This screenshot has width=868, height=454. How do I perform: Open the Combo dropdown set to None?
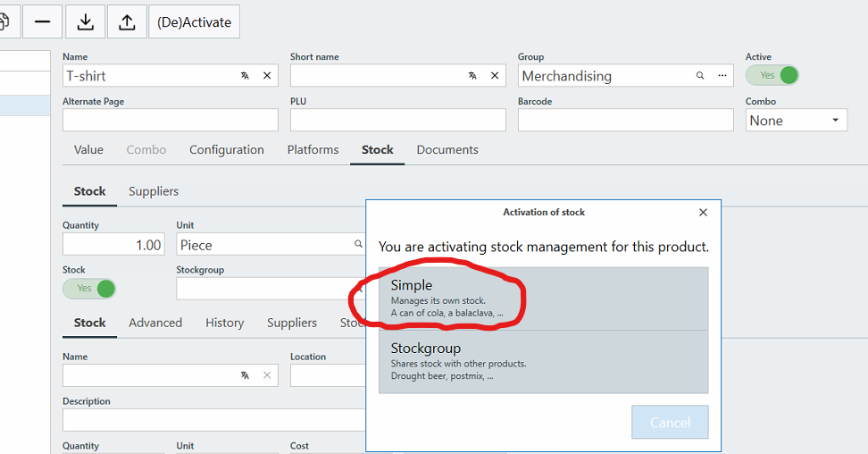pos(797,121)
